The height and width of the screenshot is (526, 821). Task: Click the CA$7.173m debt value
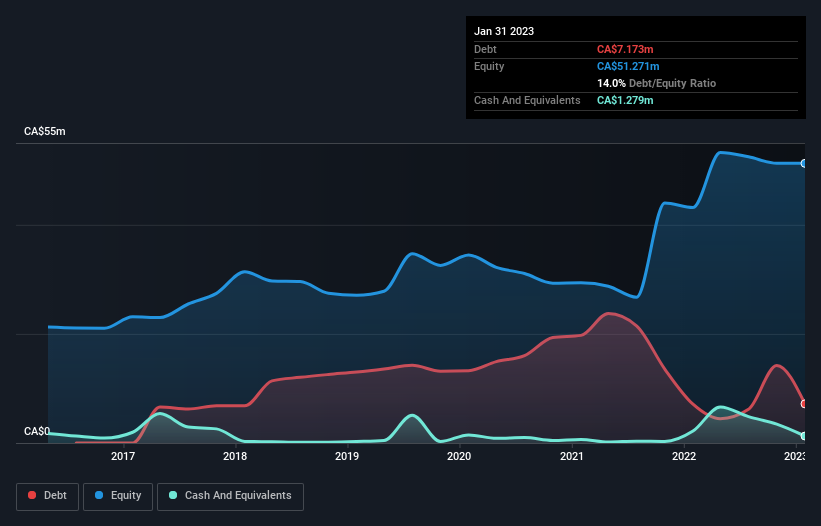point(625,49)
